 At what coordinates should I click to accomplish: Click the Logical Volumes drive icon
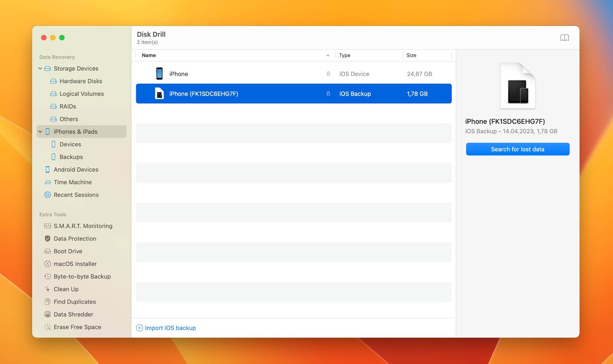pyautogui.click(x=54, y=94)
